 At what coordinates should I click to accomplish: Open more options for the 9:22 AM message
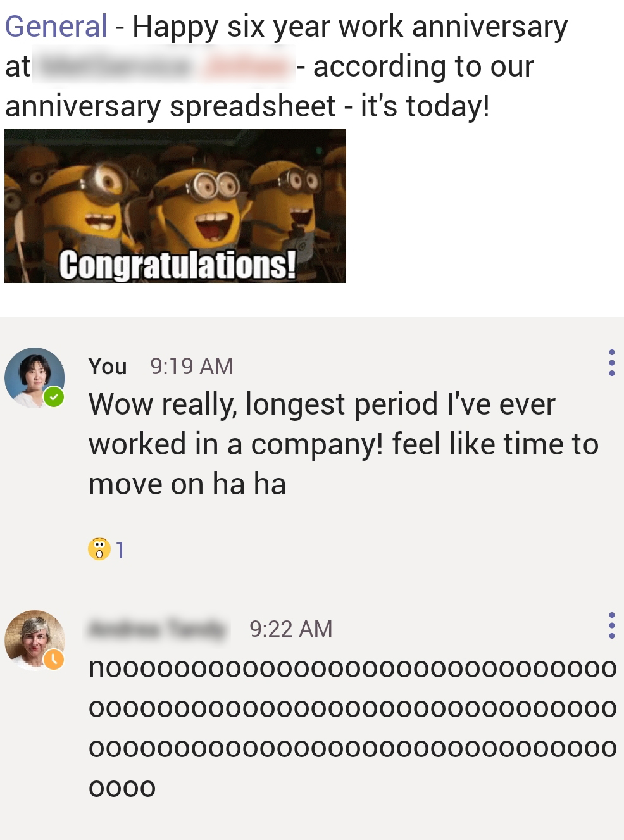tap(611, 625)
